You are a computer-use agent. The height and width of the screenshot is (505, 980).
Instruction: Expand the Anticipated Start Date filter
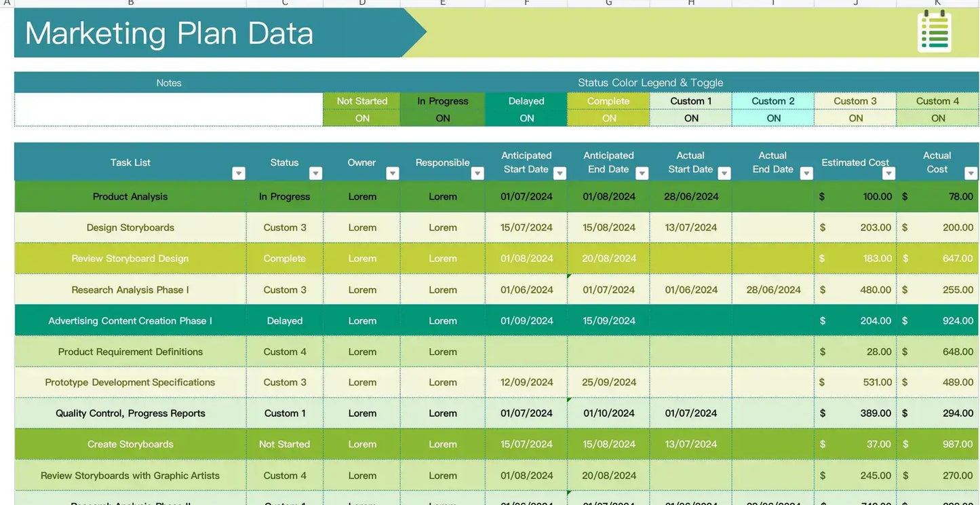560,174
